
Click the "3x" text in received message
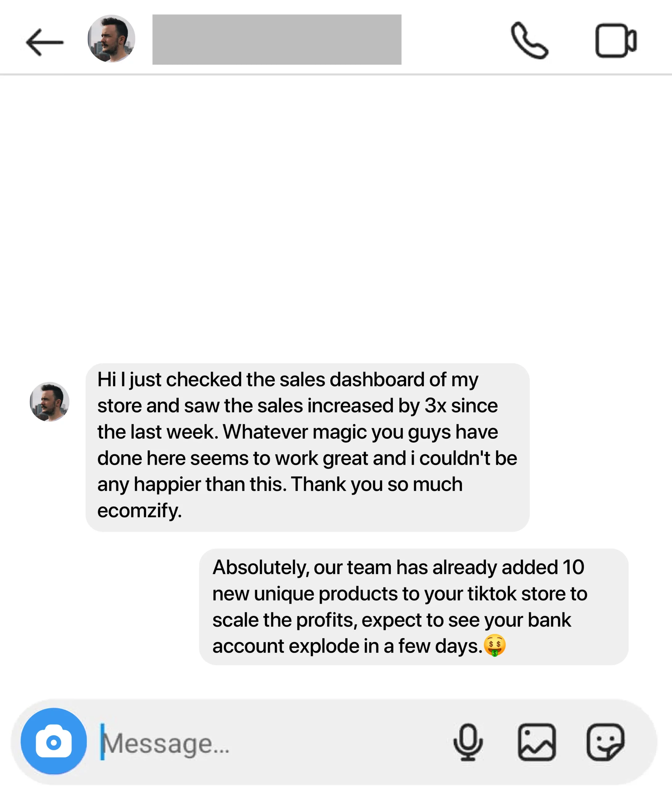pyautogui.click(x=436, y=405)
